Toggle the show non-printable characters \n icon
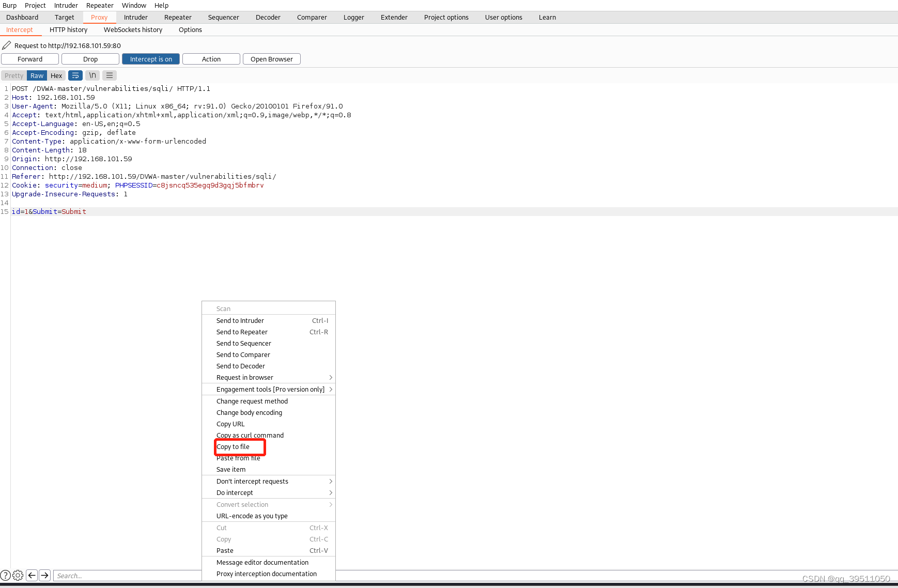 point(92,75)
